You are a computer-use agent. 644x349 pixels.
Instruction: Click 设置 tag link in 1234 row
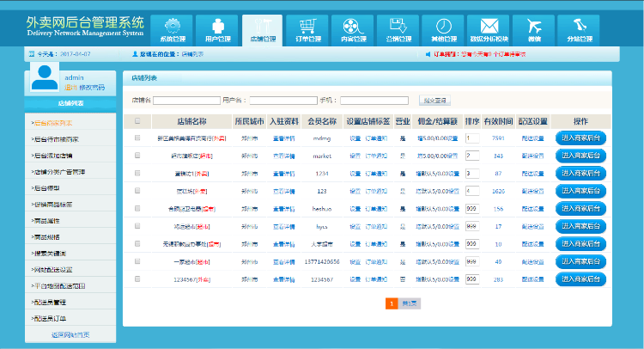355,174
